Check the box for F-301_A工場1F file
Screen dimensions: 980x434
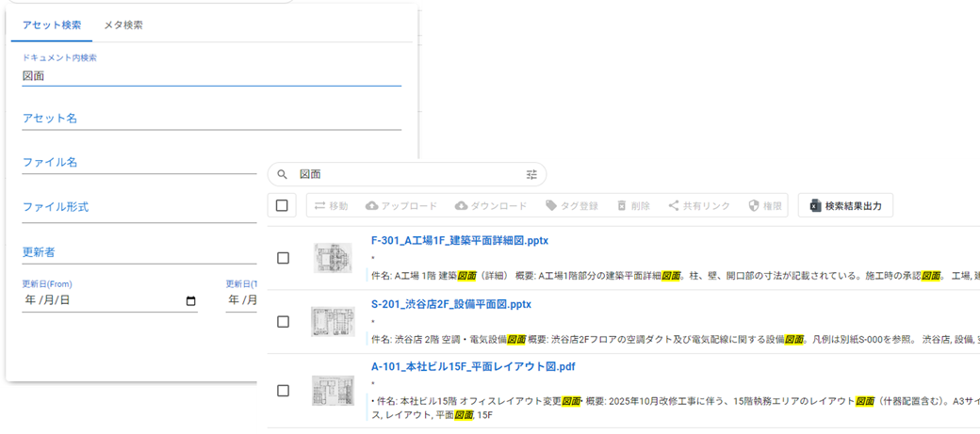[283, 258]
